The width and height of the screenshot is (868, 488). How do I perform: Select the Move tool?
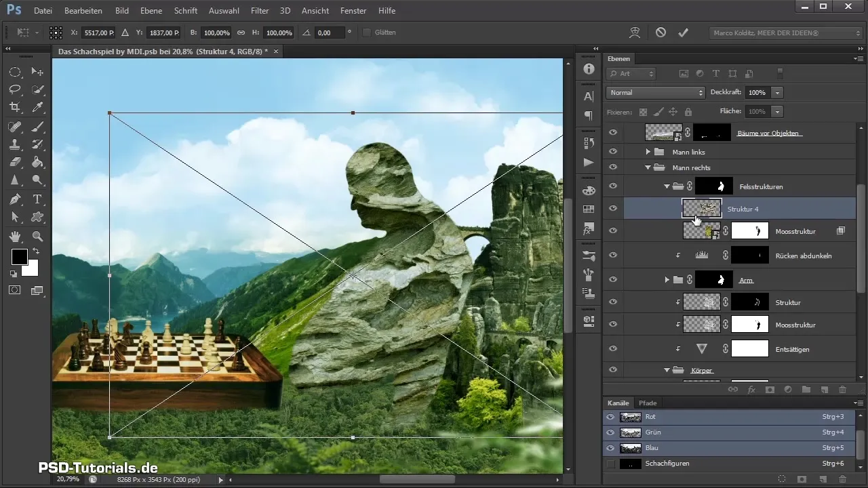pyautogui.click(x=37, y=71)
